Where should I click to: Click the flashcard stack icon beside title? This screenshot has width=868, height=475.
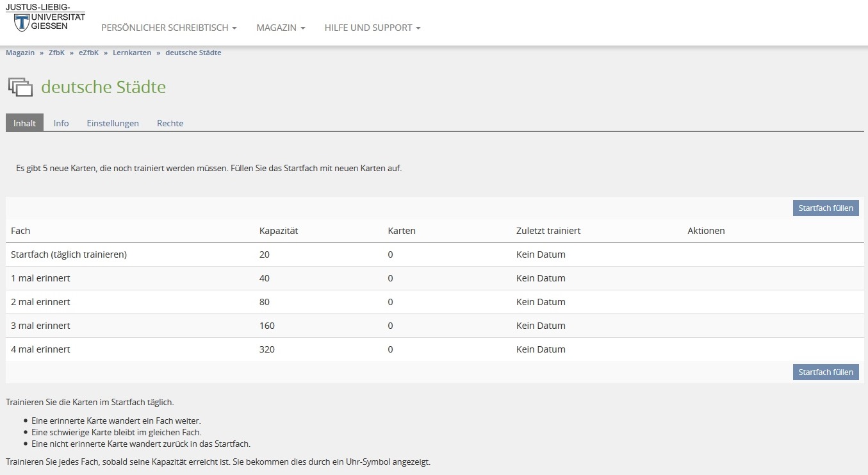point(20,87)
